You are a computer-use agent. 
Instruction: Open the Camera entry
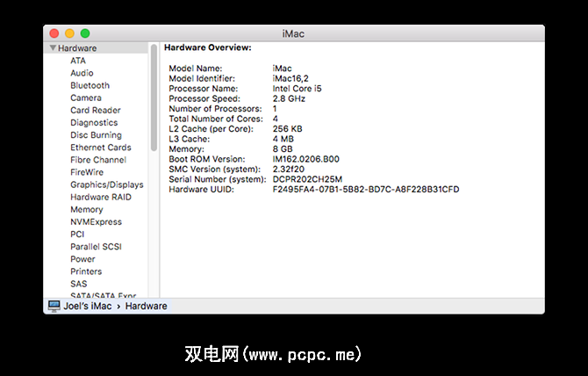click(86, 98)
